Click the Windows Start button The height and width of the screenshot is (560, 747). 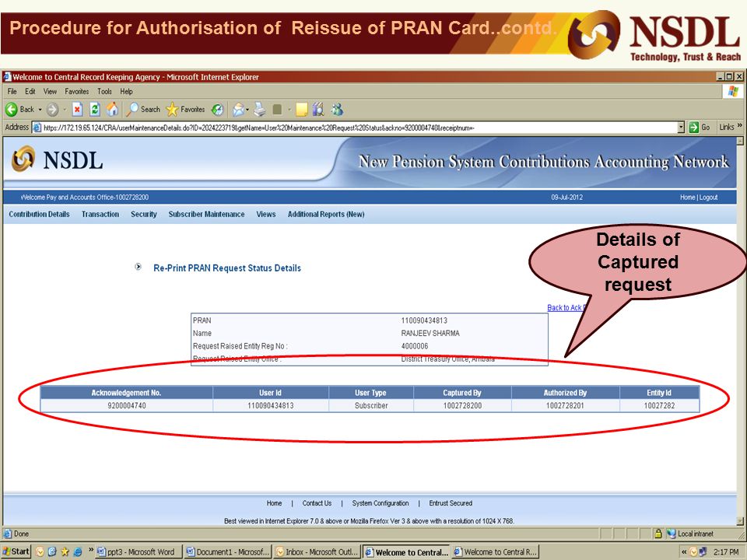pyautogui.click(x=16, y=551)
